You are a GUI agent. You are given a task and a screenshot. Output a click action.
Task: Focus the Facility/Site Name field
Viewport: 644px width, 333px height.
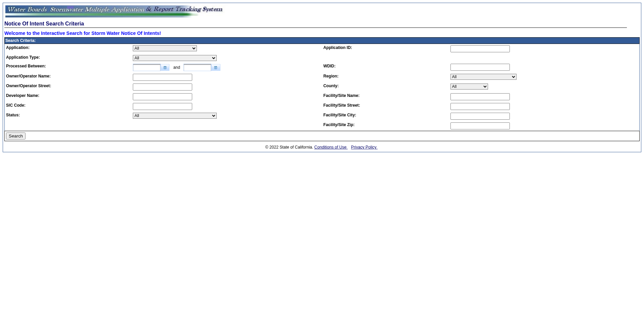click(x=480, y=97)
